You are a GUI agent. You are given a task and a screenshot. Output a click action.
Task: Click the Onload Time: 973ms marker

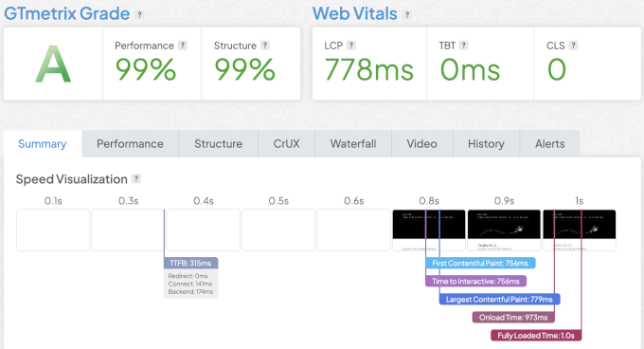click(x=513, y=318)
